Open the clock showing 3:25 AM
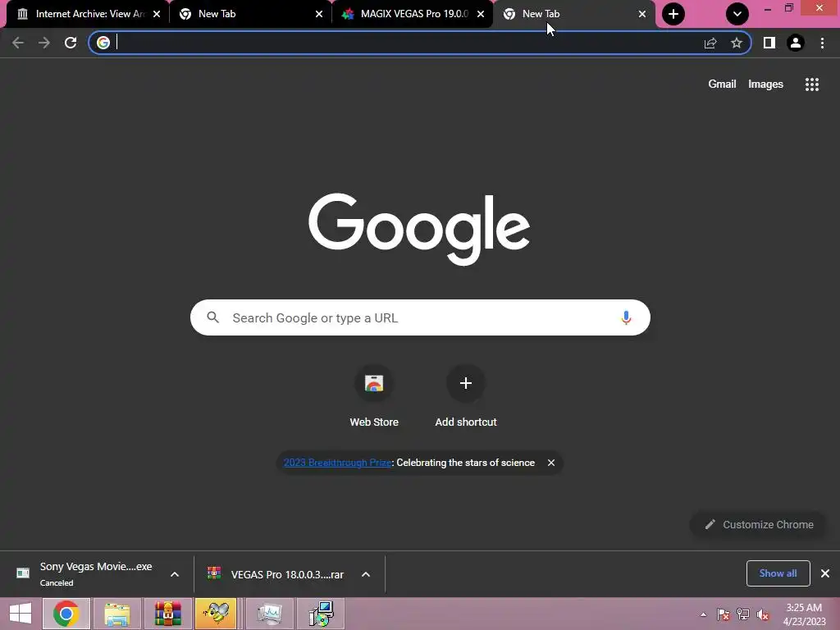840x630 pixels. tap(804, 614)
